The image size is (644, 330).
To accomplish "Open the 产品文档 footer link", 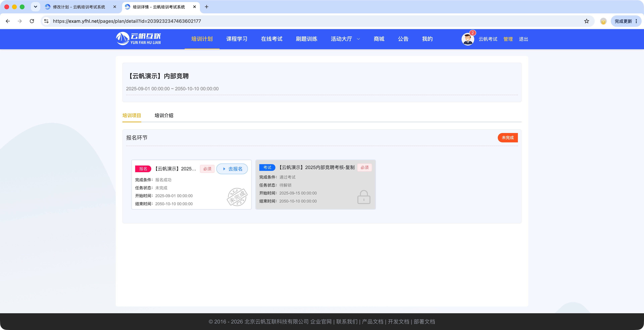I will (372, 321).
